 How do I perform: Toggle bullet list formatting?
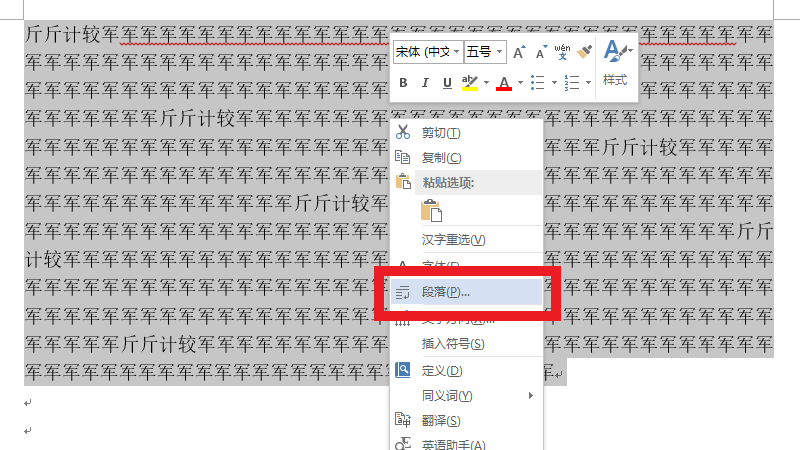click(536, 82)
